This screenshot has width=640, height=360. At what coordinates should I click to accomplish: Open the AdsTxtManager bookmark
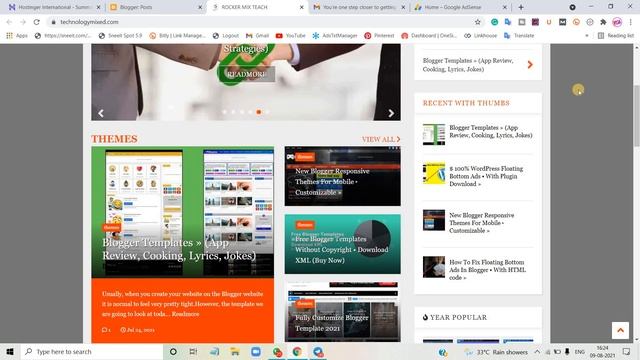(335, 36)
